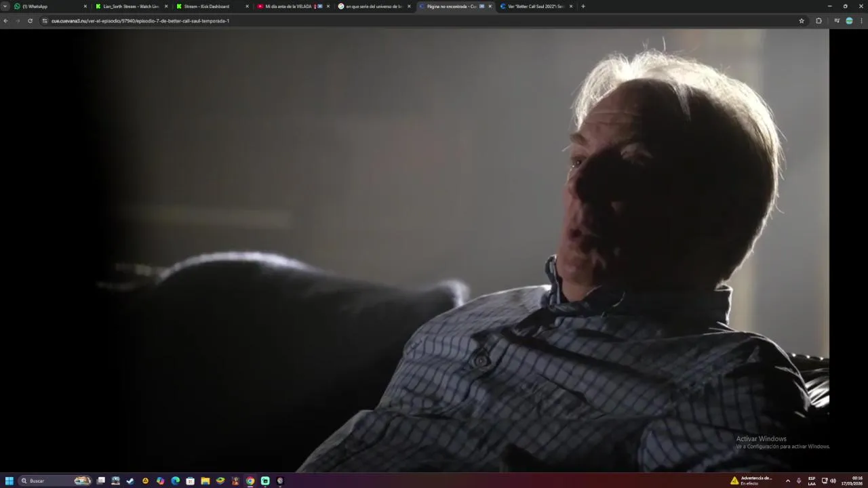Open the browser extensions menu
The height and width of the screenshot is (488, 868).
pos(818,21)
